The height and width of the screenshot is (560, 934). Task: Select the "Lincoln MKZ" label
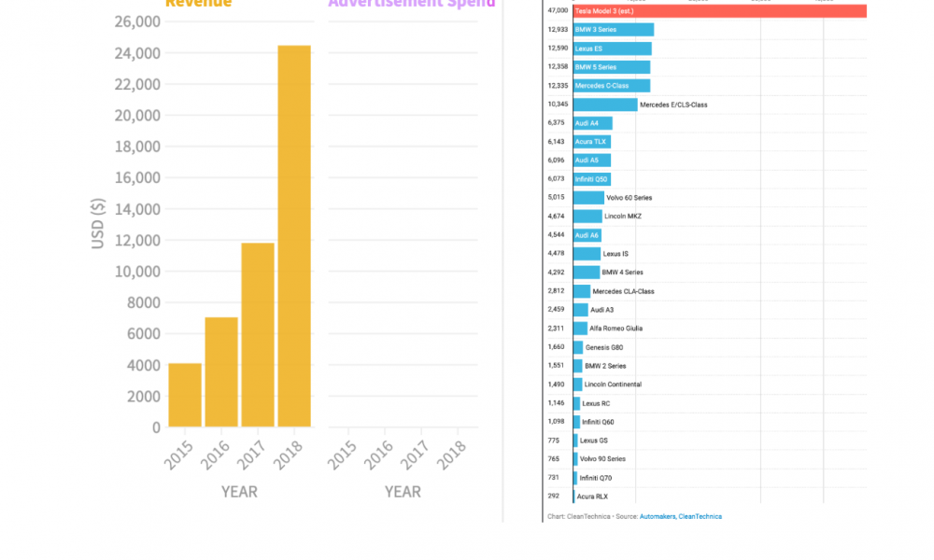tap(623, 217)
